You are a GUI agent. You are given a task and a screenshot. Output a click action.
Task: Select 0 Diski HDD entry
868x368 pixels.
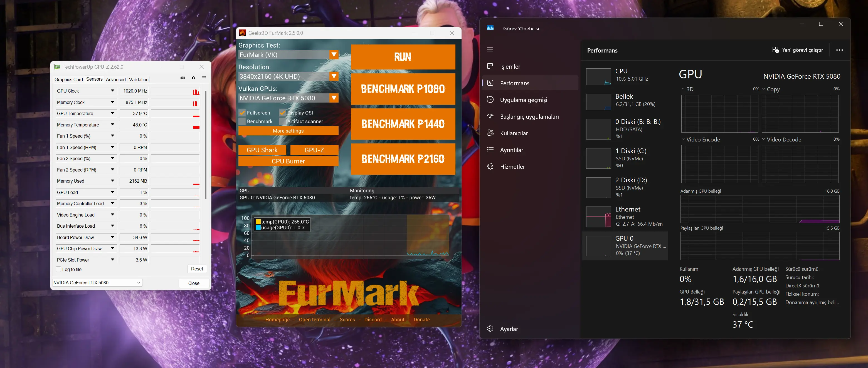tap(625, 129)
